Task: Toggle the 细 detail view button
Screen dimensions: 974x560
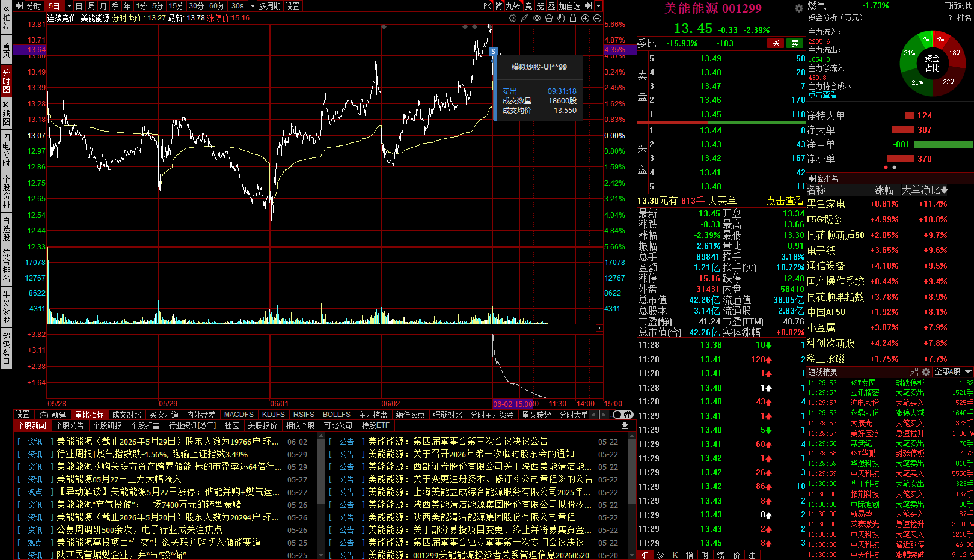Action: click(645, 555)
